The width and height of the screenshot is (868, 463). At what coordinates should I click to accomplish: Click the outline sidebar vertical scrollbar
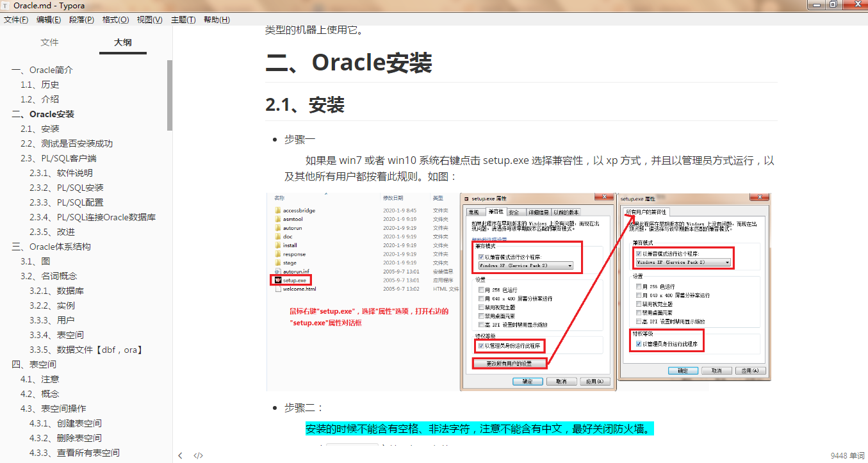(x=170, y=95)
